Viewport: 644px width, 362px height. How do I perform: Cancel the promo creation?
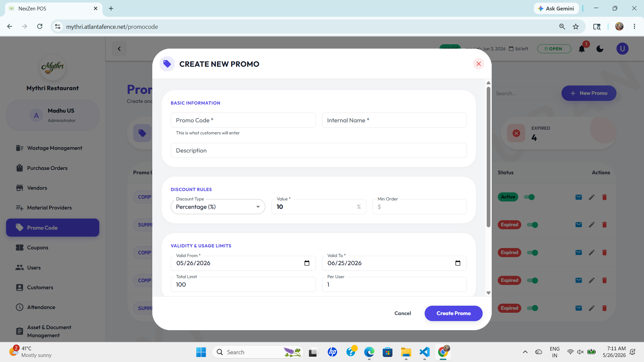402,313
